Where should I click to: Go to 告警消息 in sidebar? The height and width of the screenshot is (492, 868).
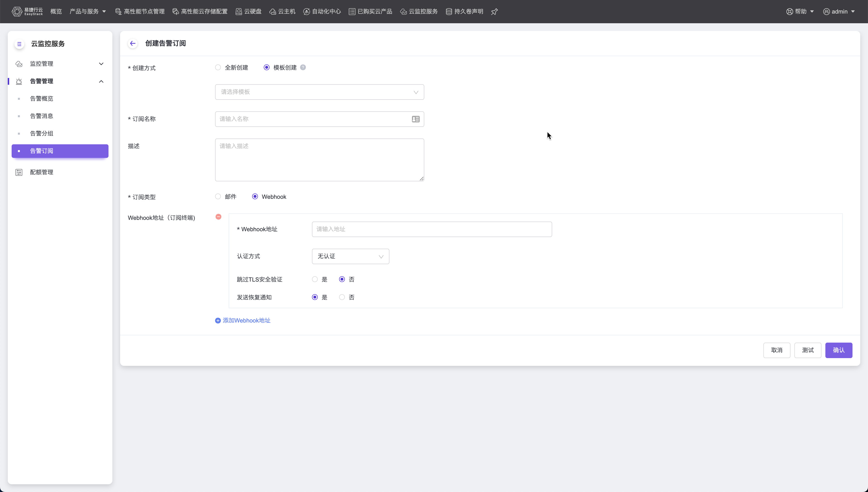click(41, 116)
